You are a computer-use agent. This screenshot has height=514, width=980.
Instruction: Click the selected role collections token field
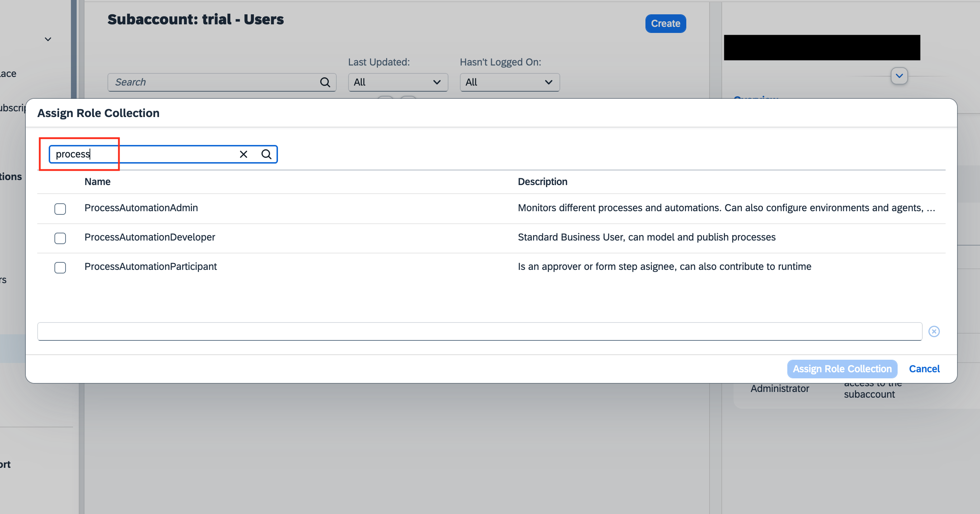479,331
